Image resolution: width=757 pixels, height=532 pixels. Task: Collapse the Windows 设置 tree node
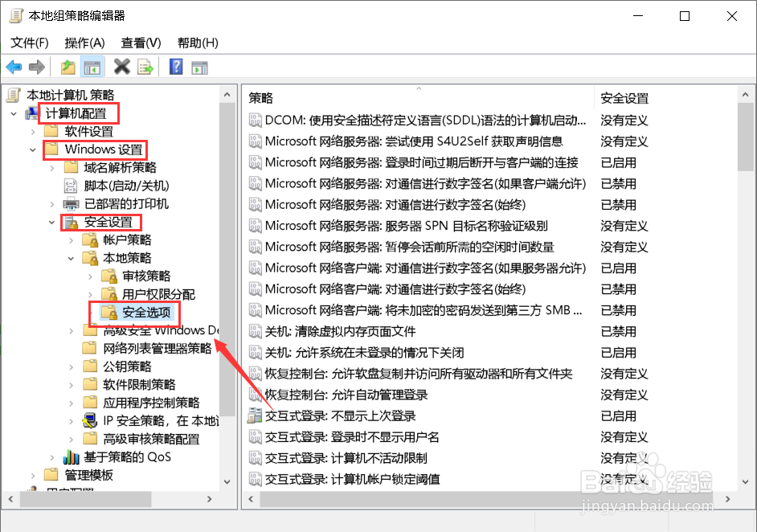(x=32, y=149)
